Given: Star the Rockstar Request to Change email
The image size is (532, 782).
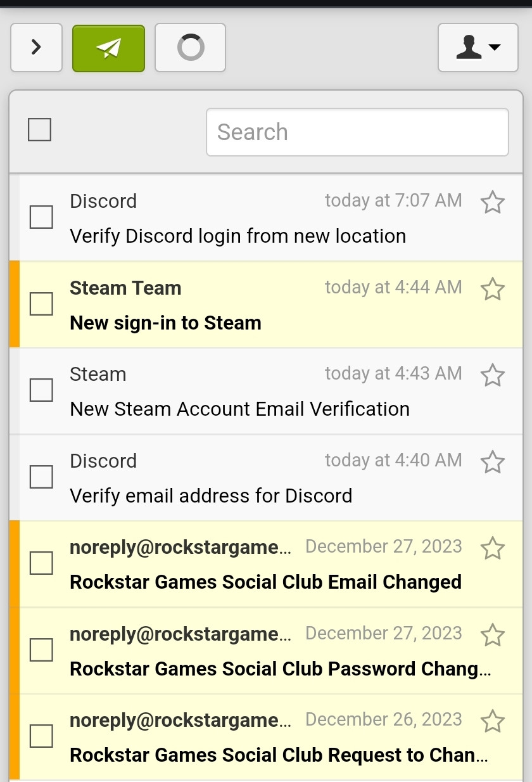Looking at the screenshot, I should point(492,721).
